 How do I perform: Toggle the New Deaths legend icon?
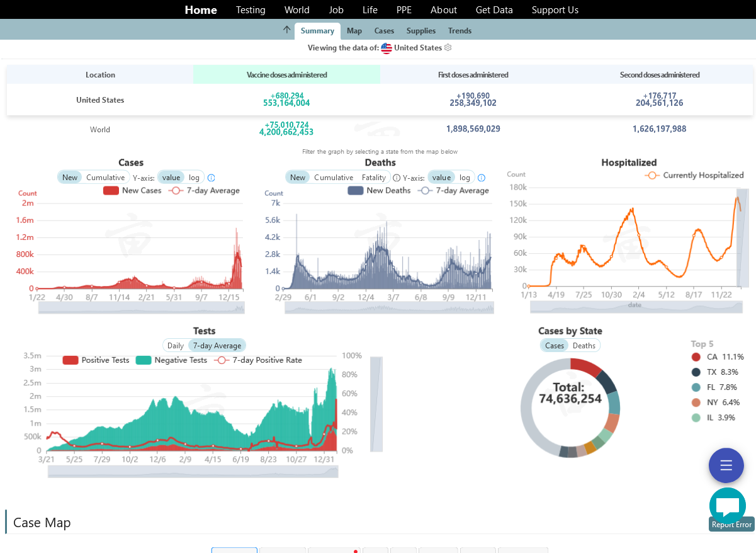(356, 190)
